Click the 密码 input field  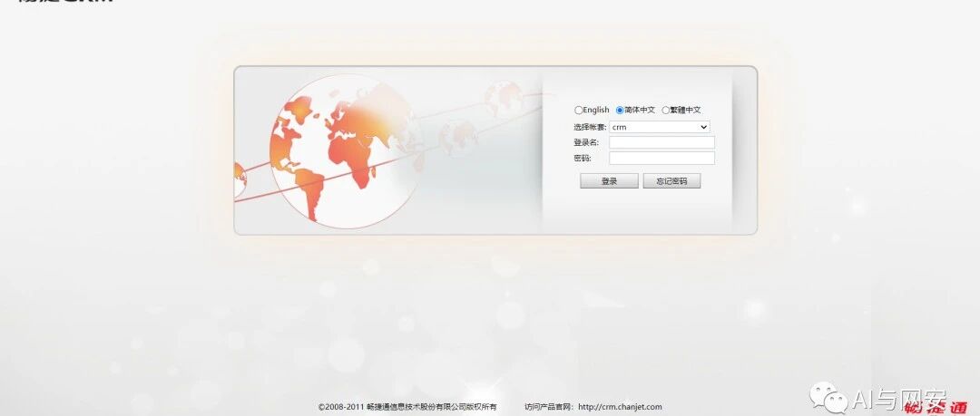(661, 158)
